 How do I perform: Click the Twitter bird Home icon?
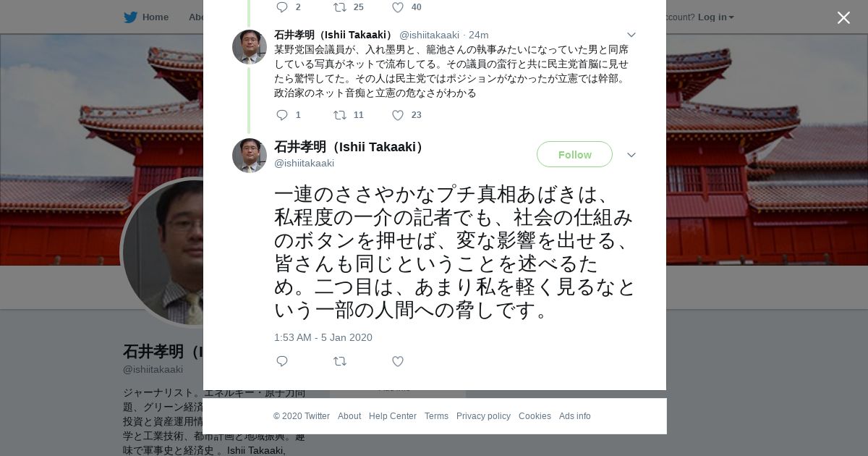(130, 17)
